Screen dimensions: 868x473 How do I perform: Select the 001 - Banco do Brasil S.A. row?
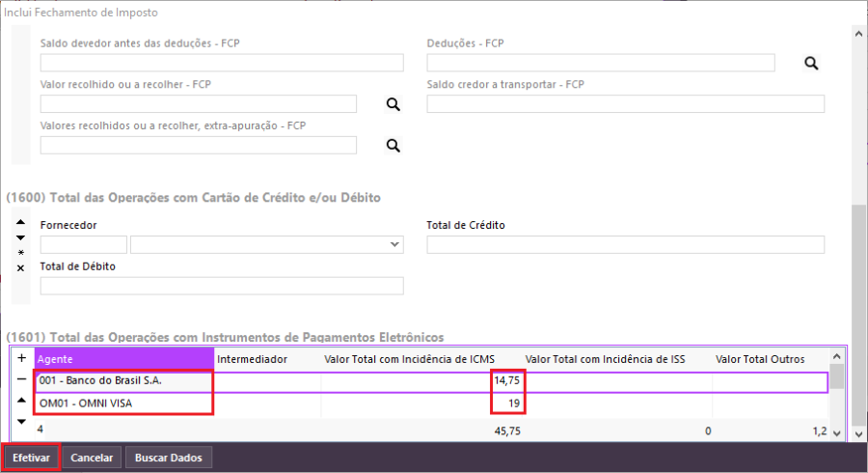pyautogui.click(x=431, y=381)
